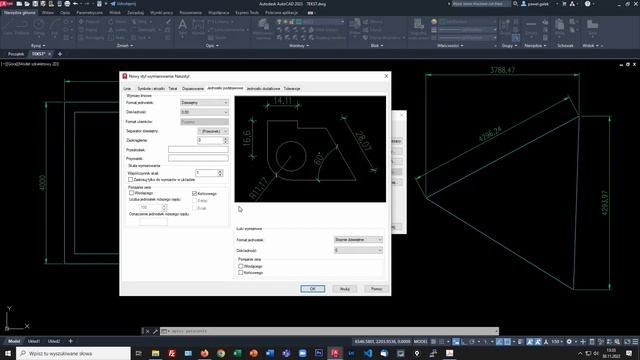Image resolution: width=640 pixels, height=360 pixels.
Task: Open the 'Parametryczne' ribbon tab
Action: coord(89,13)
